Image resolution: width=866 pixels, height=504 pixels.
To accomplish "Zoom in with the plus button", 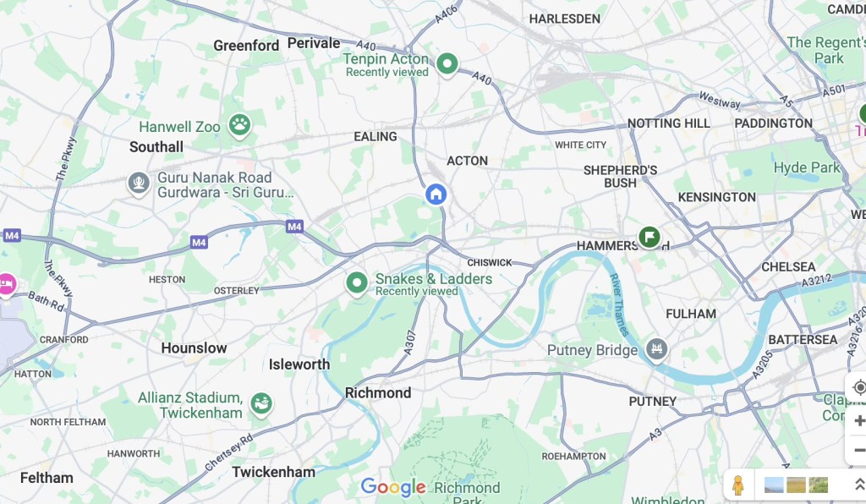I will point(859,421).
